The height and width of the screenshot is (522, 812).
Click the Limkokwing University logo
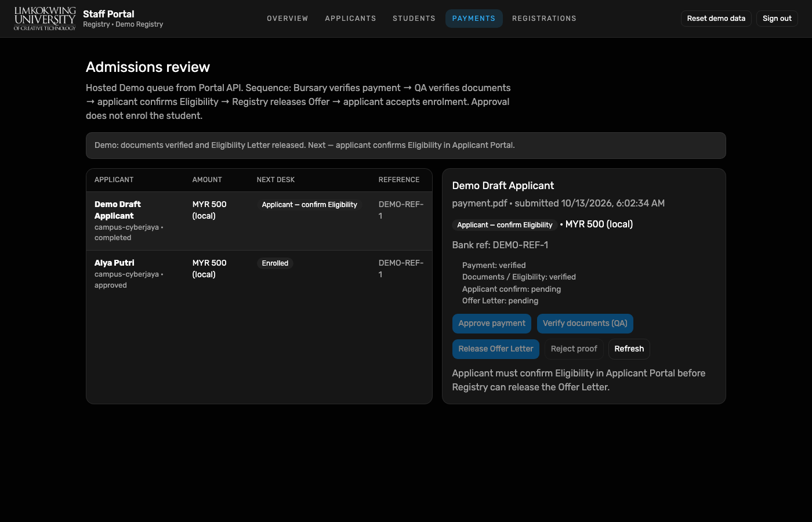pos(45,19)
